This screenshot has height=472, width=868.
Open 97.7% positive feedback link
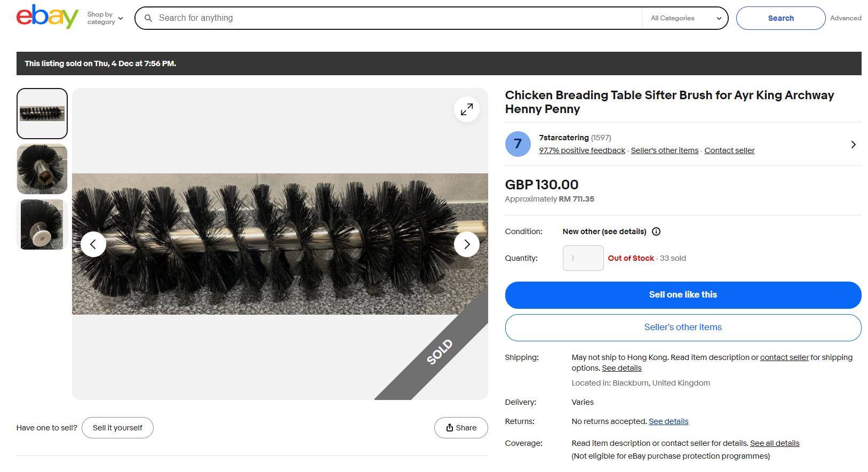[x=582, y=151]
